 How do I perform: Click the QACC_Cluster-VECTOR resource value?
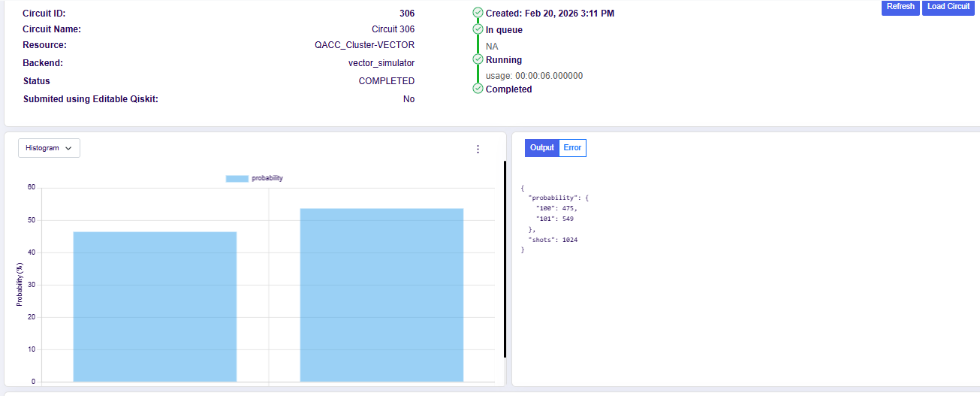tap(364, 45)
